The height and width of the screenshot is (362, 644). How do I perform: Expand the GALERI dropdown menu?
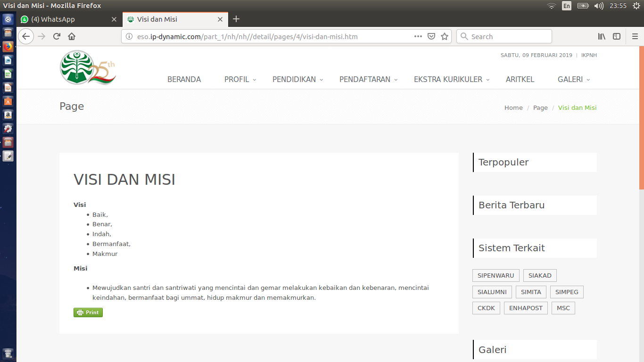[x=573, y=79]
